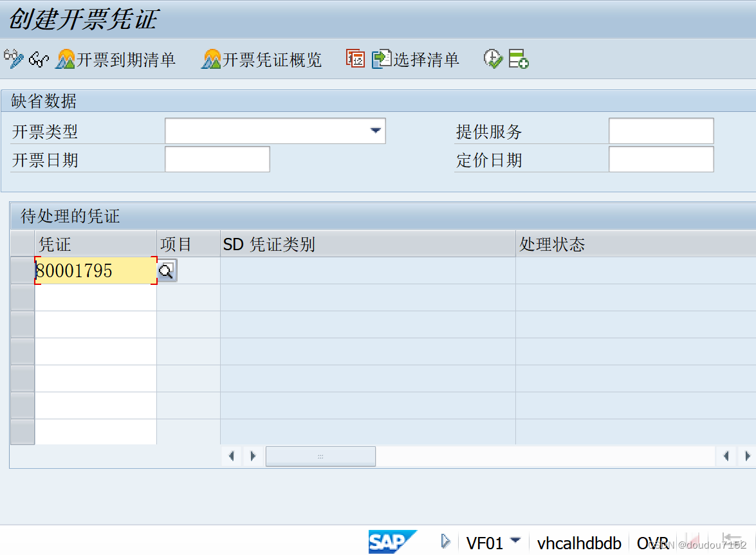The height and width of the screenshot is (555, 756).
Task: Click the execute with clock icon
Action: click(x=493, y=59)
